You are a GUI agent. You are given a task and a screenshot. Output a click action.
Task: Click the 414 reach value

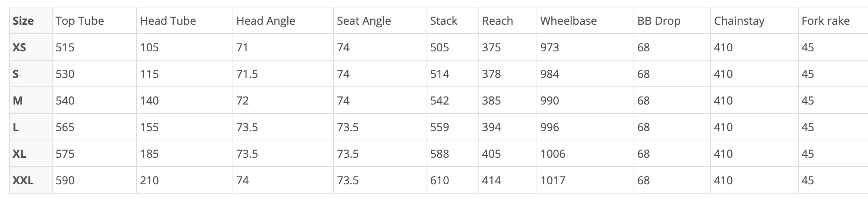(x=491, y=181)
